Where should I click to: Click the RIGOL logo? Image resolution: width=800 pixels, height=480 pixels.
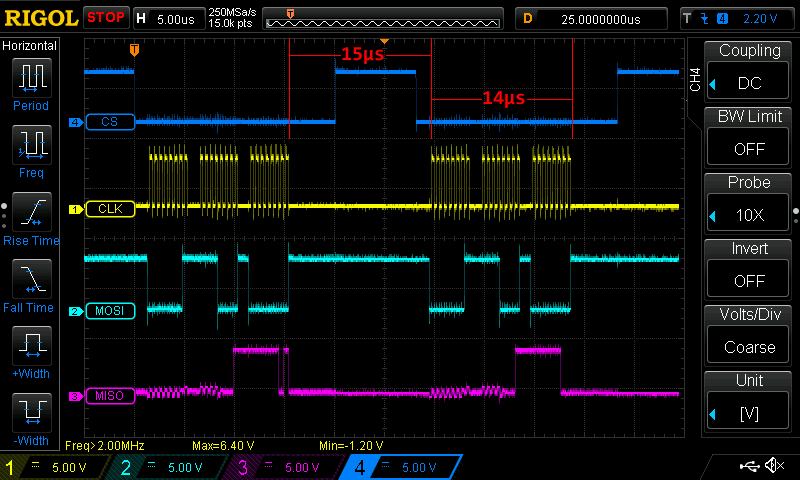pyautogui.click(x=41, y=18)
